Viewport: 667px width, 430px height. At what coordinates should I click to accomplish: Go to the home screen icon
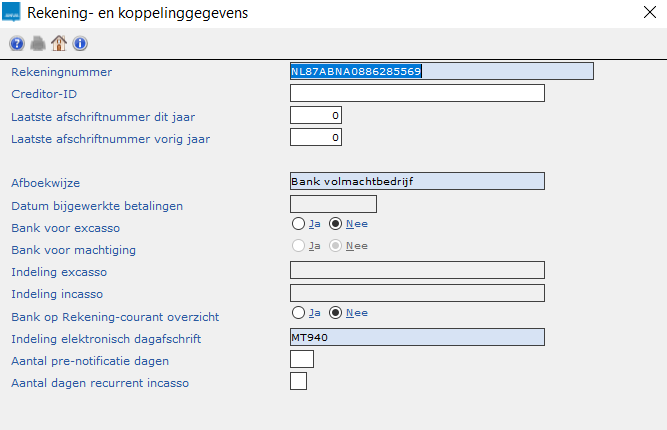coord(58,43)
